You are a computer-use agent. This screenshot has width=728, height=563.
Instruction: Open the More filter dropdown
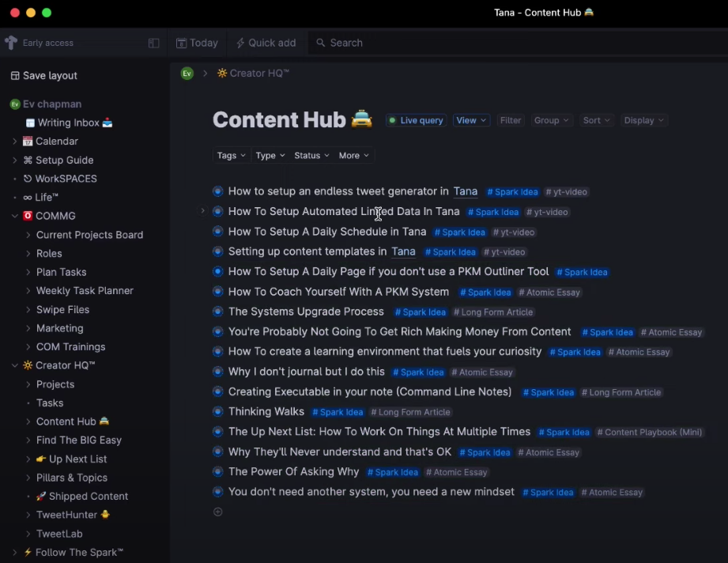(354, 156)
